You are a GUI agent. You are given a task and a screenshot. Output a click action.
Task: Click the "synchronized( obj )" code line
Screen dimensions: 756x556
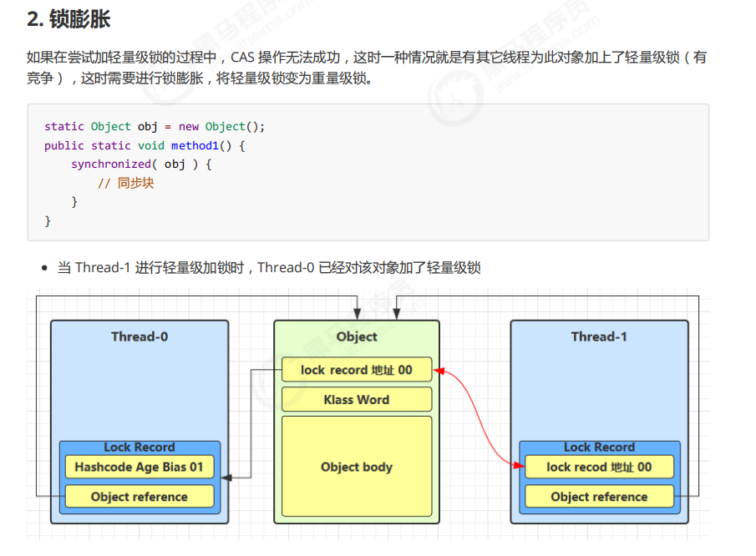[x=141, y=164]
